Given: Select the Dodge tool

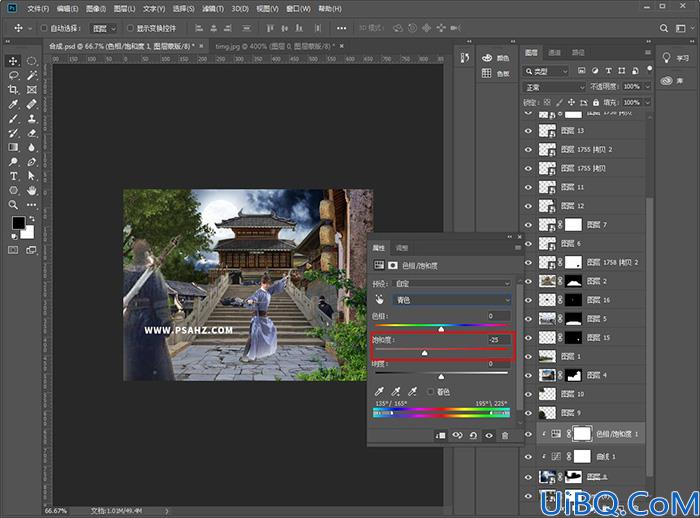Looking at the screenshot, I should point(13,162).
